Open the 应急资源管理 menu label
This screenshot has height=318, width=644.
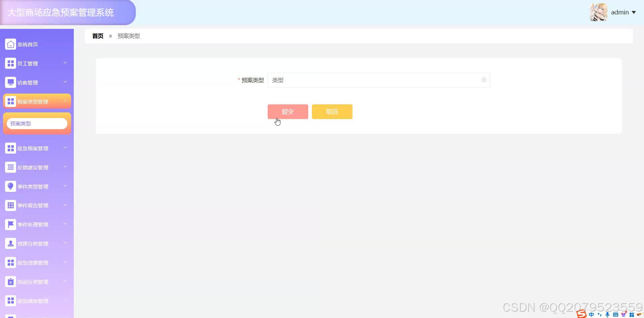[33, 263]
